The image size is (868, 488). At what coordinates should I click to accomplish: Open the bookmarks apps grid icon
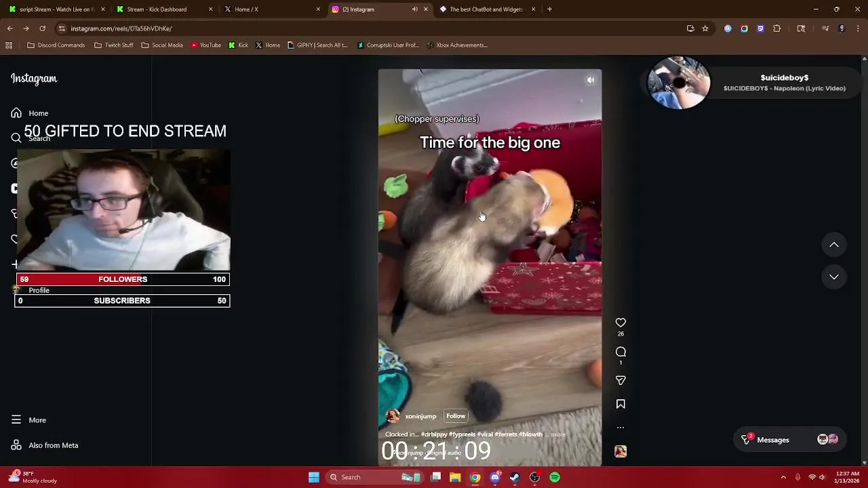tap(9, 45)
